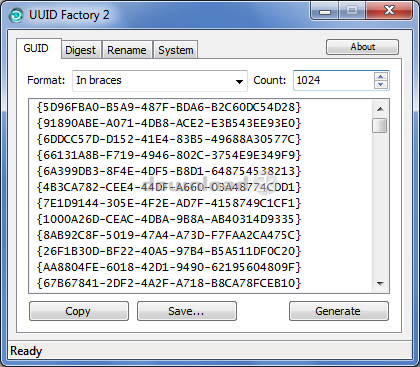Open the Format dropdown arrow

coord(239,81)
